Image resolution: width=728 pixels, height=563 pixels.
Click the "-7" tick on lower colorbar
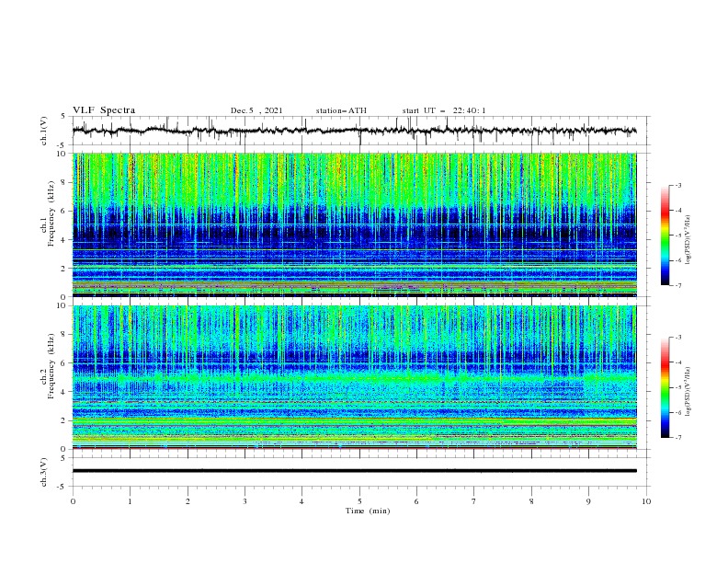677,438
